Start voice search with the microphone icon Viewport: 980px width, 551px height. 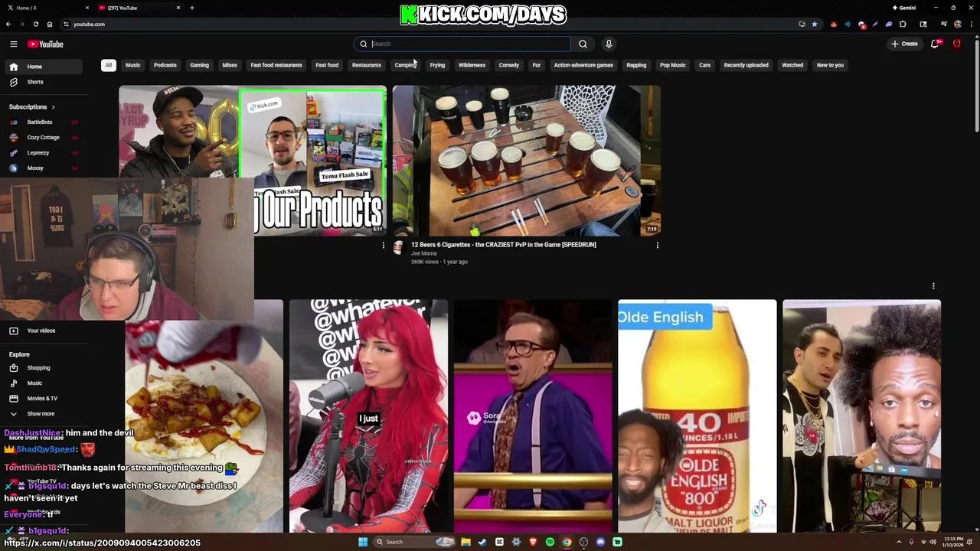[609, 44]
